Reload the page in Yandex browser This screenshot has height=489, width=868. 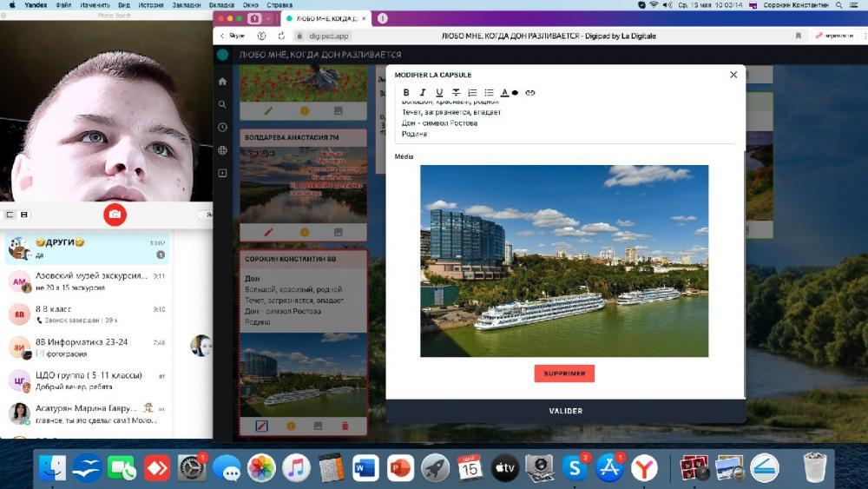click(281, 36)
